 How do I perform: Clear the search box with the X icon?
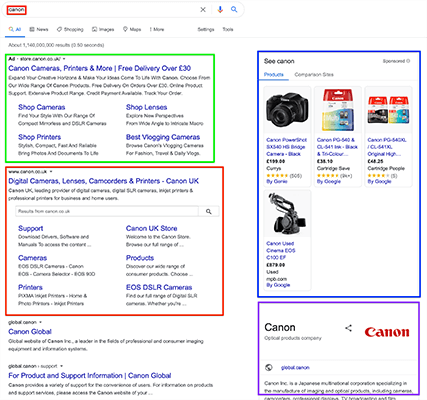point(203,10)
